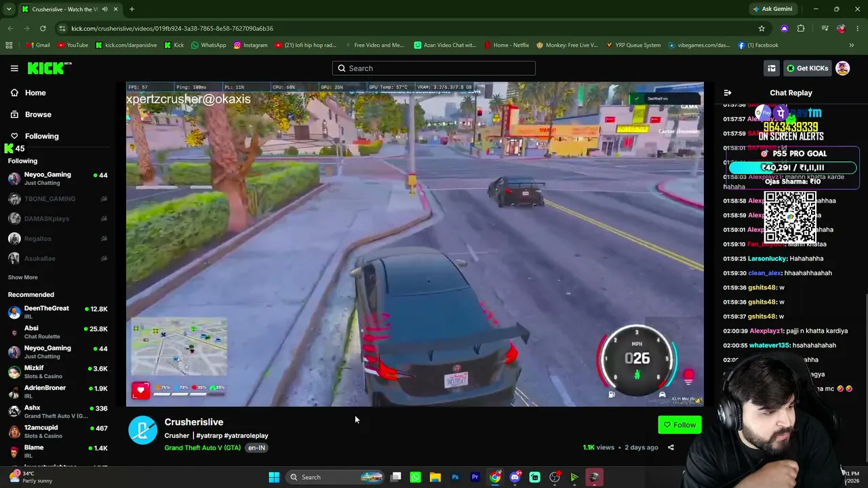Open Discord from the taskbar

[515, 477]
